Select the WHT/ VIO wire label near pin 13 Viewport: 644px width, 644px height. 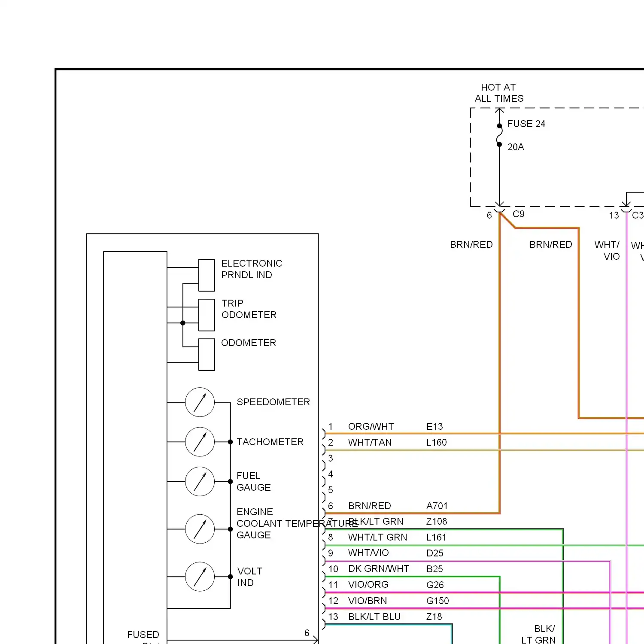point(607,251)
